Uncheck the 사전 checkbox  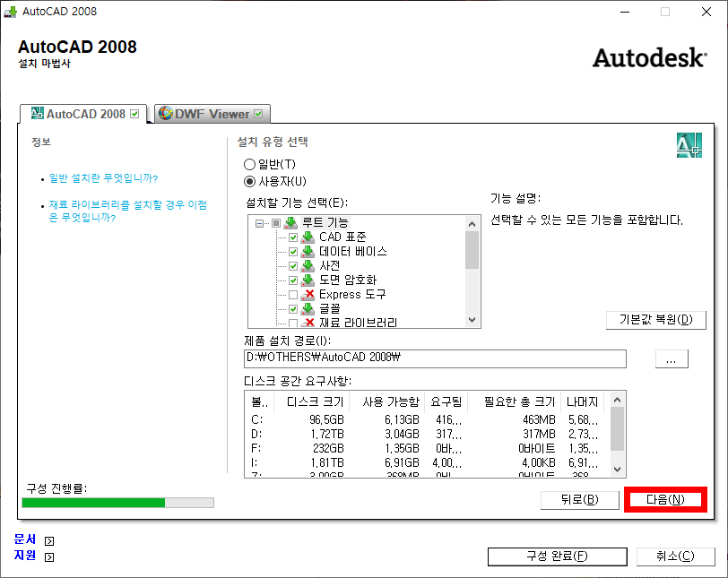tap(293, 266)
